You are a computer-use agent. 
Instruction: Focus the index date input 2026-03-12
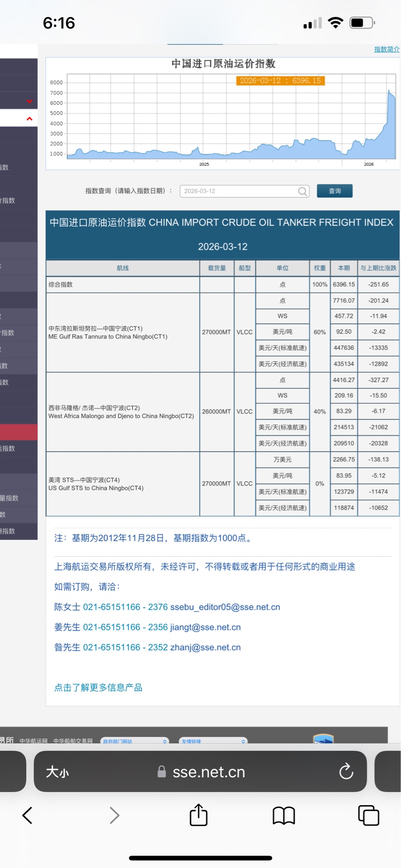pos(238,191)
